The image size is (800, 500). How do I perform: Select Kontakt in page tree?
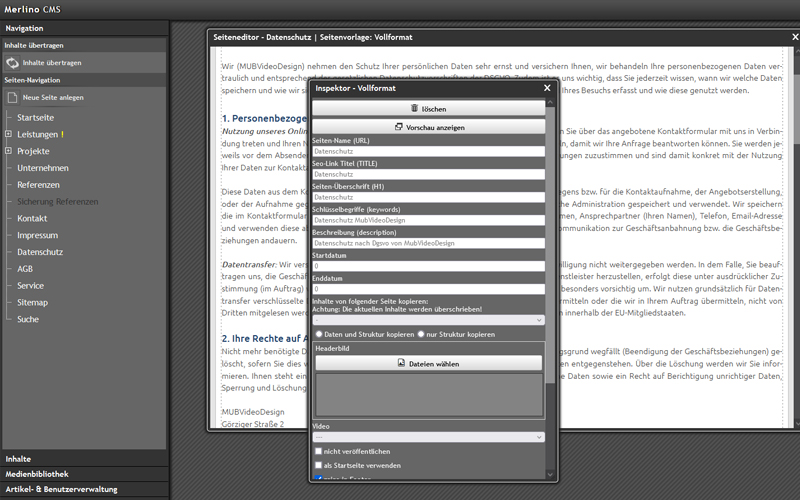[x=32, y=218]
